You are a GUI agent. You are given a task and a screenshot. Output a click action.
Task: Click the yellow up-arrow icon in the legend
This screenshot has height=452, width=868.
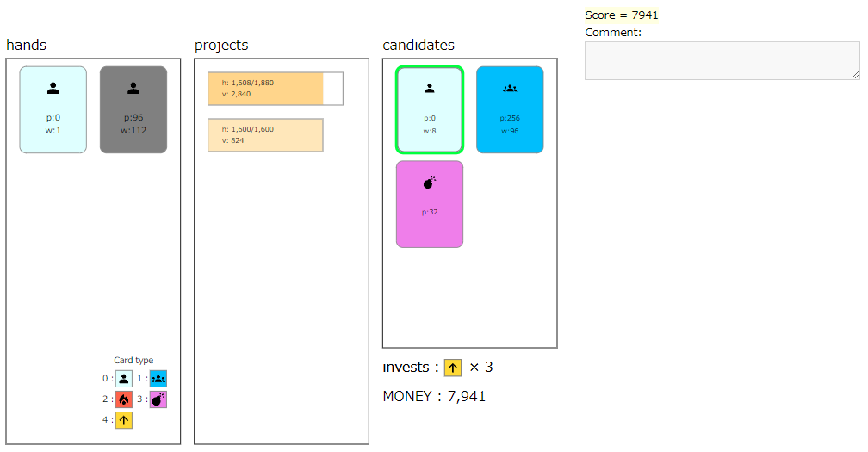pyautogui.click(x=124, y=420)
